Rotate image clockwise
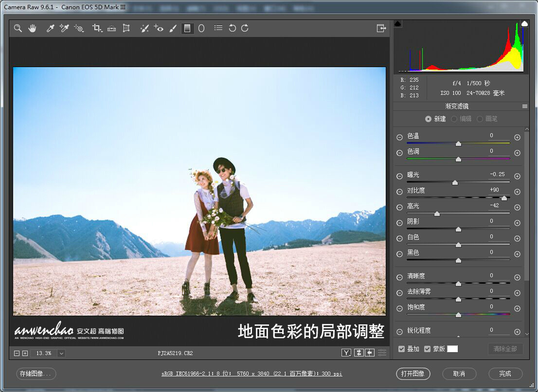538x392 pixels. [245, 28]
